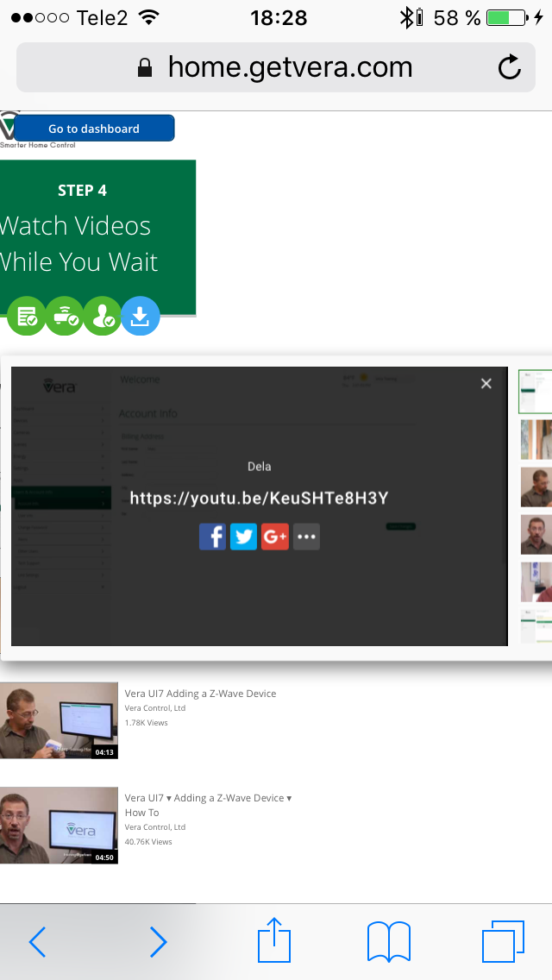Tap the youtu.be/KeuSHTe8H3Y share link
Viewport: 552px width, 980px height.
(x=260, y=498)
